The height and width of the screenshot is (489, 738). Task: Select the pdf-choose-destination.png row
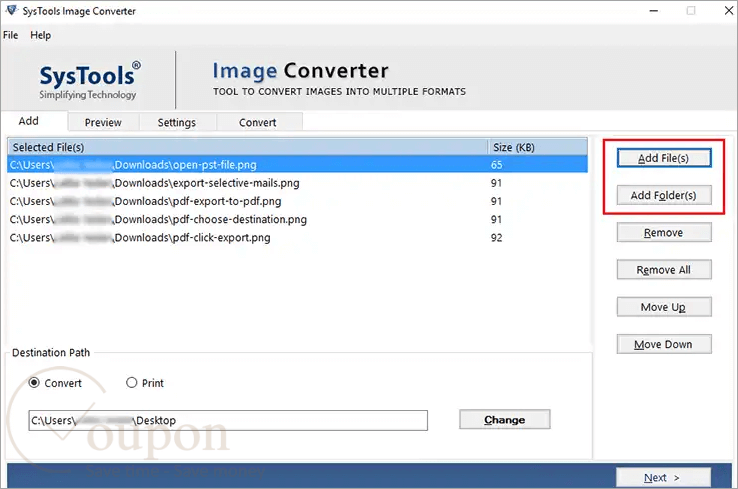[x=297, y=219]
